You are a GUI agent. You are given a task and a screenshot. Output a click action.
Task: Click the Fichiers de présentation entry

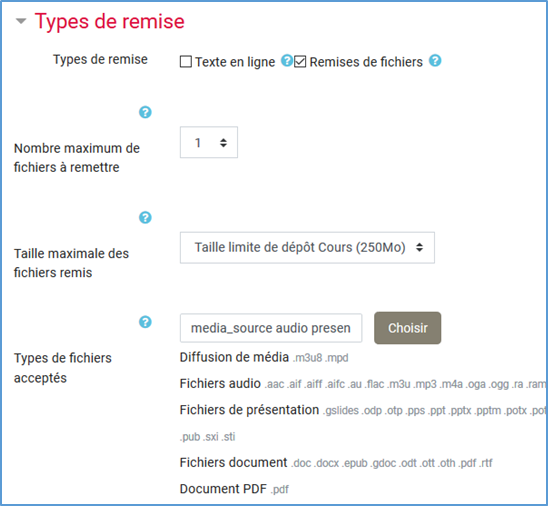(362, 410)
